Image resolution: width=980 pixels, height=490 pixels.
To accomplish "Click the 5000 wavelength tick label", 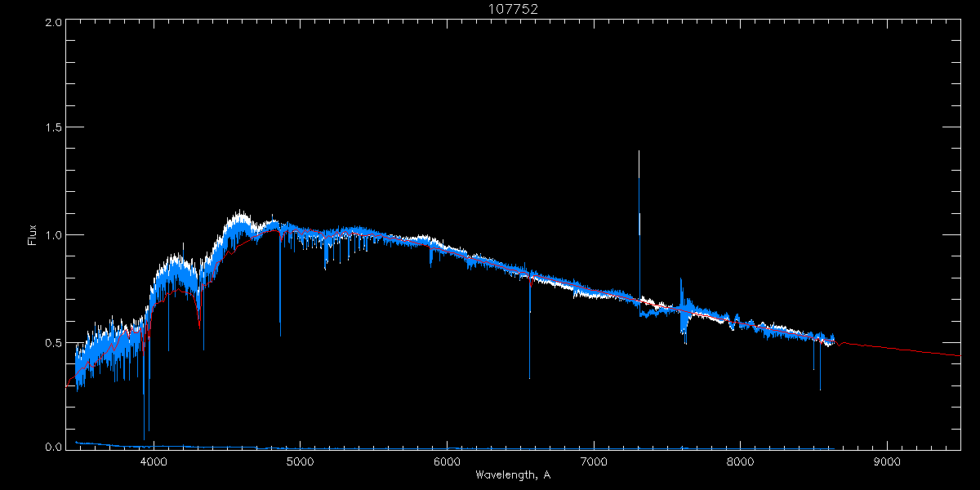I will point(301,461).
